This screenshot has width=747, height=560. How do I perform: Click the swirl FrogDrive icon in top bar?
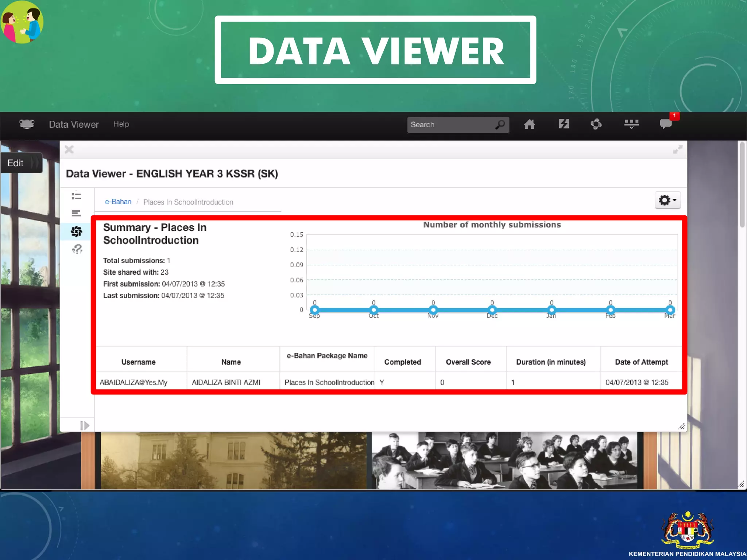pyautogui.click(x=596, y=124)
